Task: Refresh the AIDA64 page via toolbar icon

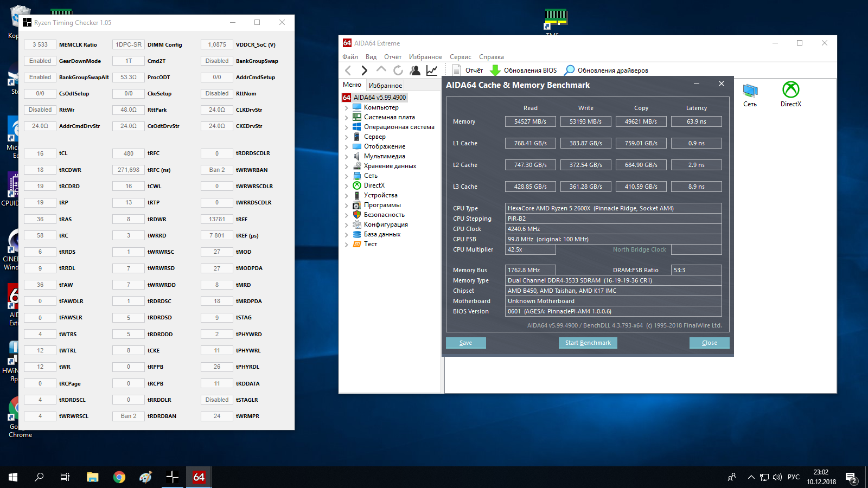Action: pyautogui.click(x=398, y=70)
